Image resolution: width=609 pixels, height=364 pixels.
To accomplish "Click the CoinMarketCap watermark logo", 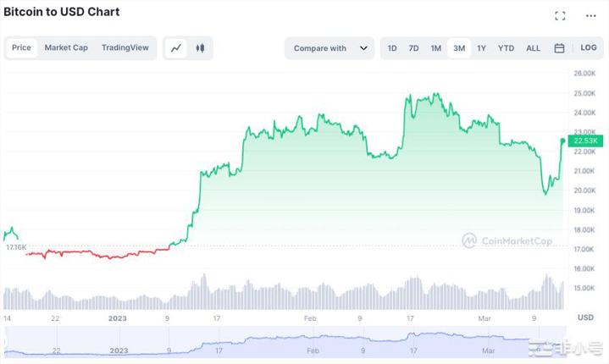I will [507, 240].
